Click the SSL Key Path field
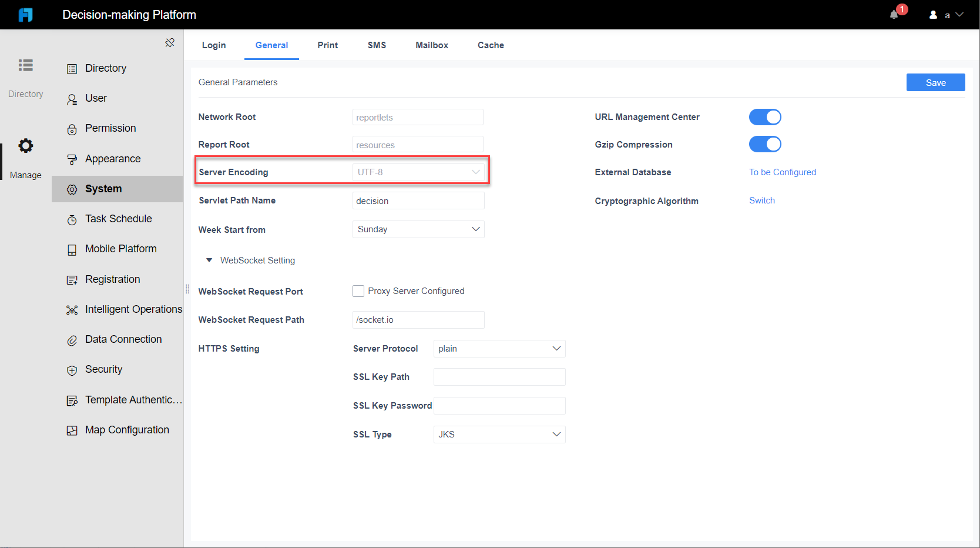The height and width of the screenshot is (548, 980). pyautogui.click(x=499, y=377)
